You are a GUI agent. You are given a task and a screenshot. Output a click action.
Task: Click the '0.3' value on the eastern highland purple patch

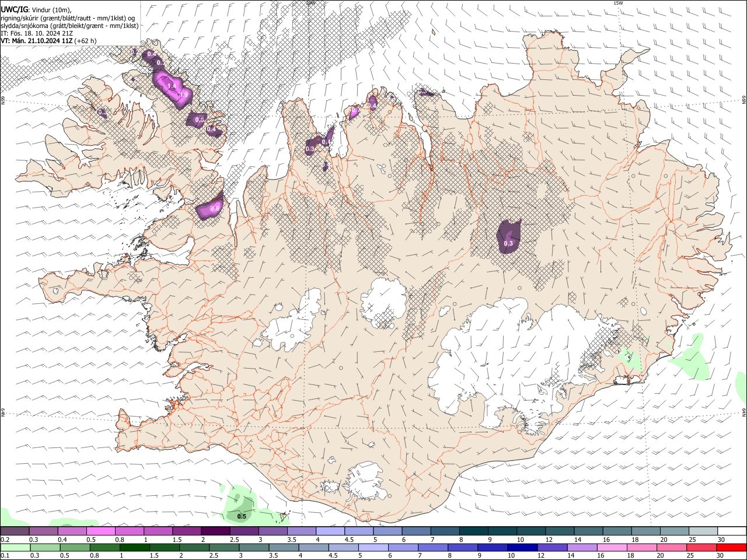(508, 243)
